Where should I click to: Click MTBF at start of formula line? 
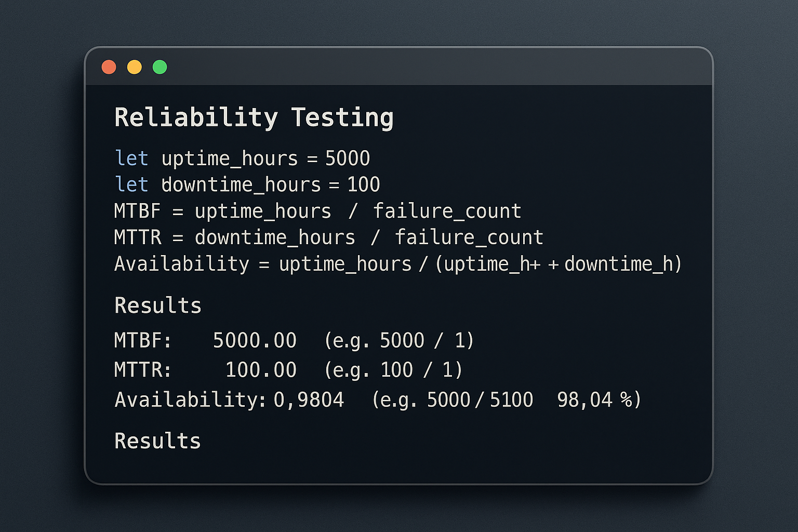138,211
